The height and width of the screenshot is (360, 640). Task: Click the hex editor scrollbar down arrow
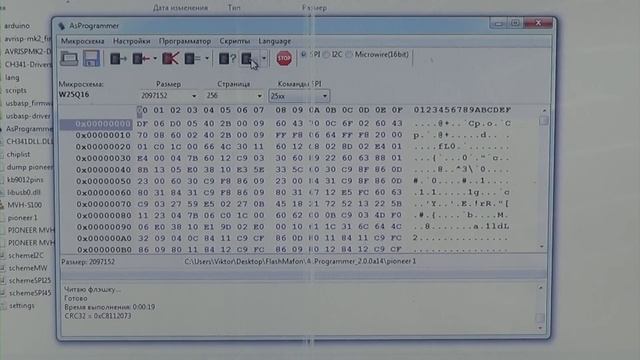[542, 247]
